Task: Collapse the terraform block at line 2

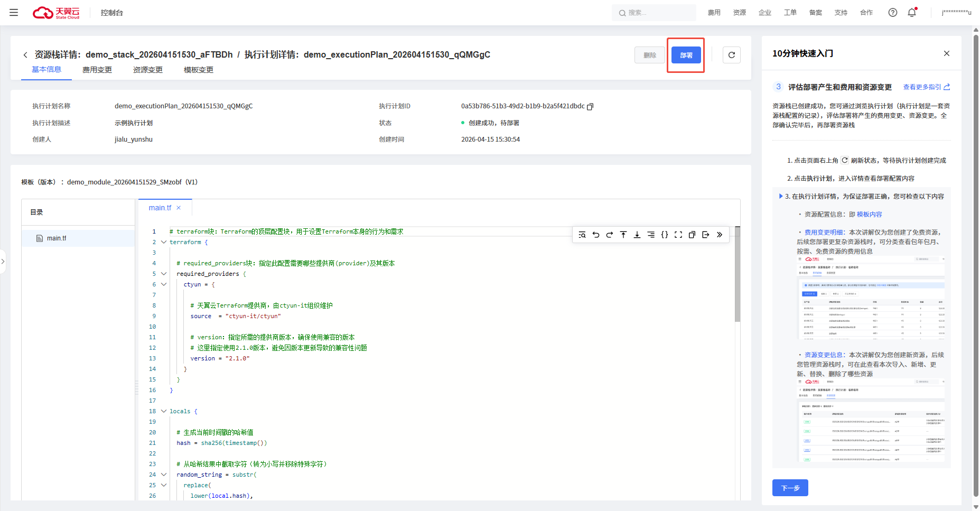Action: pyautogui.click(x=164, y=242)
